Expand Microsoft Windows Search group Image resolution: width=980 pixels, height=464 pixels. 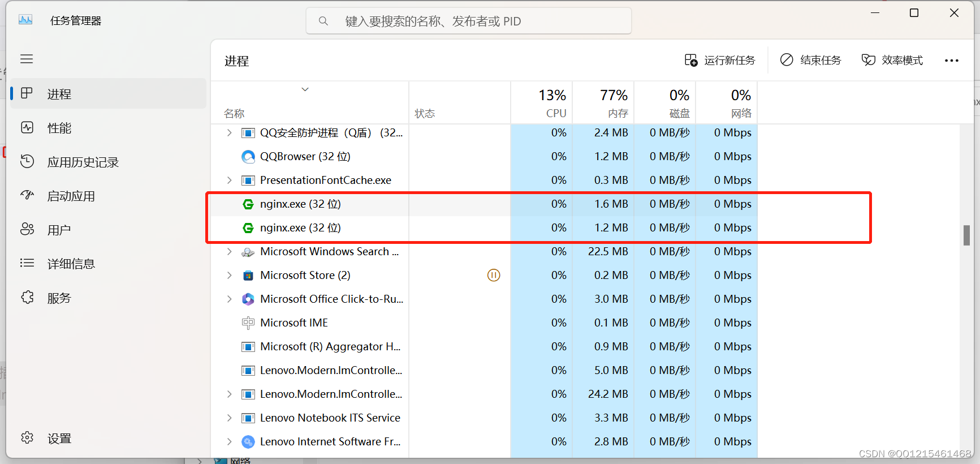pyautogui.click(x=229, y=251)
